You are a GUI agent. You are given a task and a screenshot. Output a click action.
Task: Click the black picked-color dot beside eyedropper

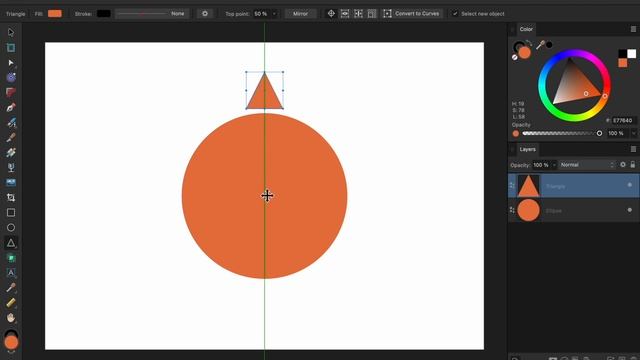click(549, 45)
